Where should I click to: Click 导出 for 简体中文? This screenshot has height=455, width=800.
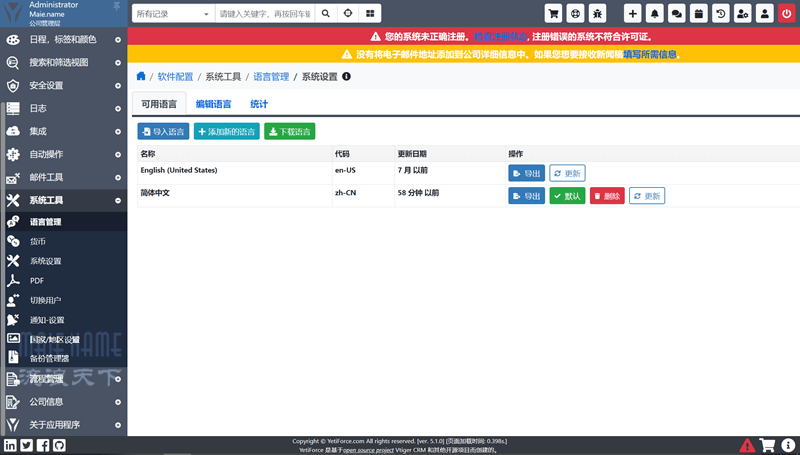click(527, 196)
